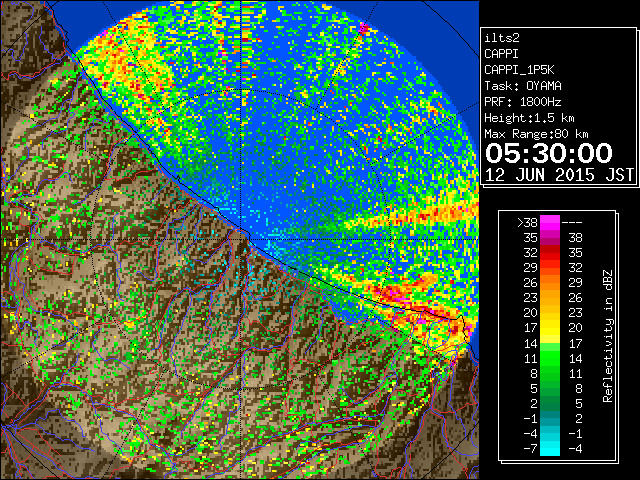Click the red 32 dBZ legend swatch
Viewport: 640px width, 480px height.
coord(550,253)
